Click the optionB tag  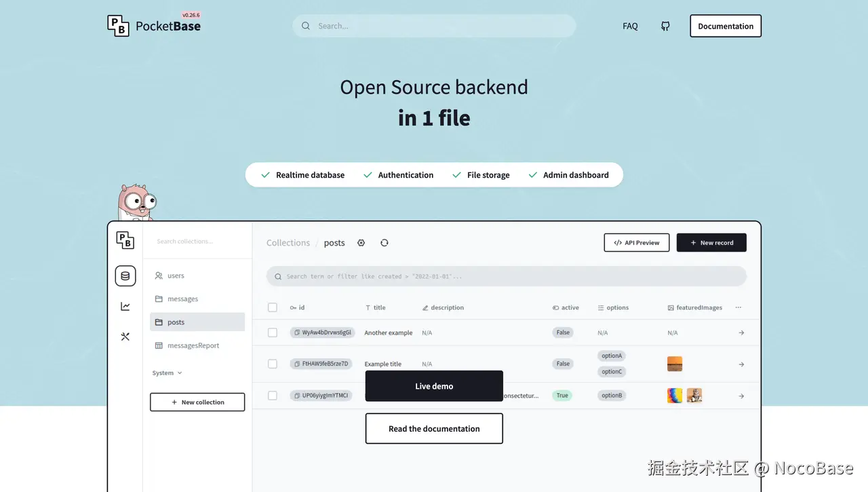click(612, 396)
